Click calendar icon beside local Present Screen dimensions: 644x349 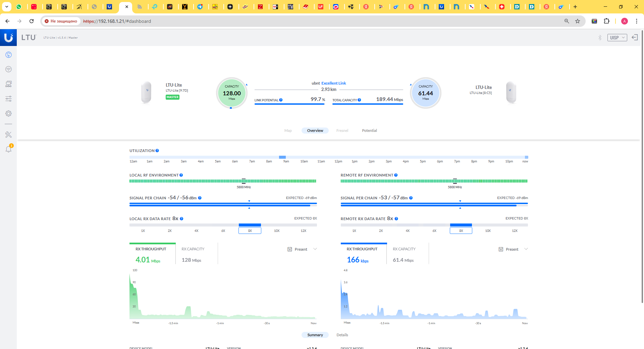[x=290, y=249]
